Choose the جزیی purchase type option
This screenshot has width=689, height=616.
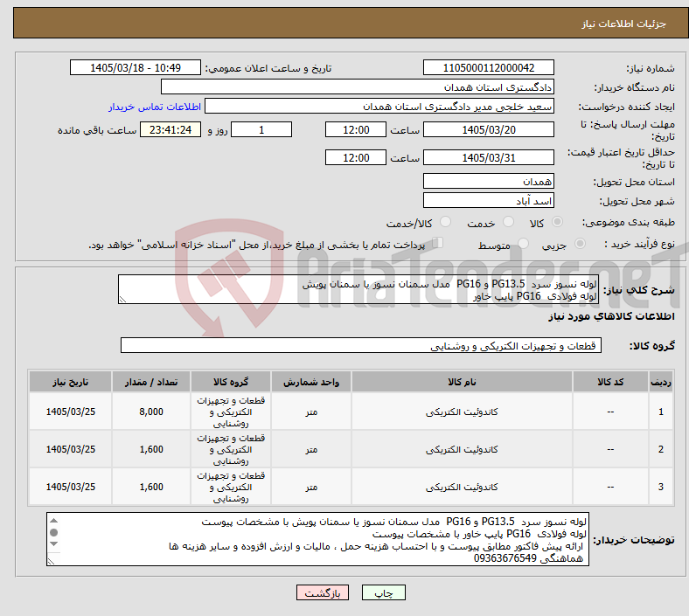580,244
